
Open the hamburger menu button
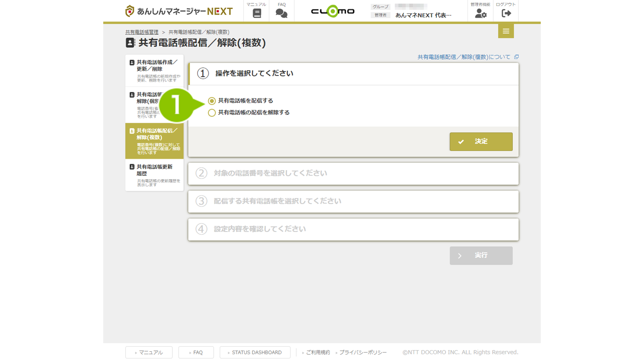pos(506,31)
